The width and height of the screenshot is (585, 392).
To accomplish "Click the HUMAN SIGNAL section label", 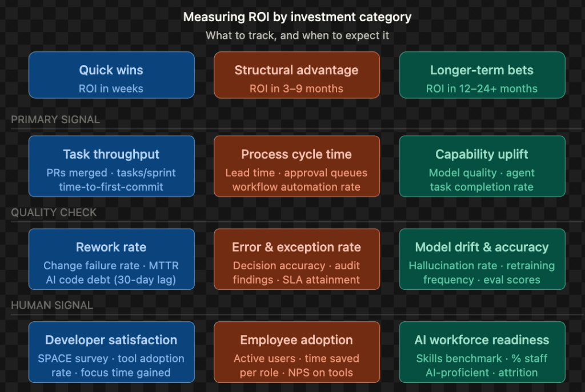I will tap(52, 306).
